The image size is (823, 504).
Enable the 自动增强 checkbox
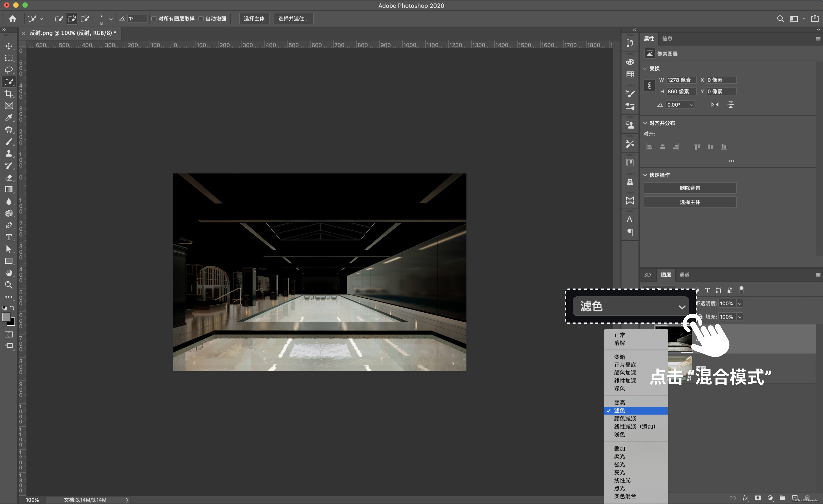click(201, 19)
